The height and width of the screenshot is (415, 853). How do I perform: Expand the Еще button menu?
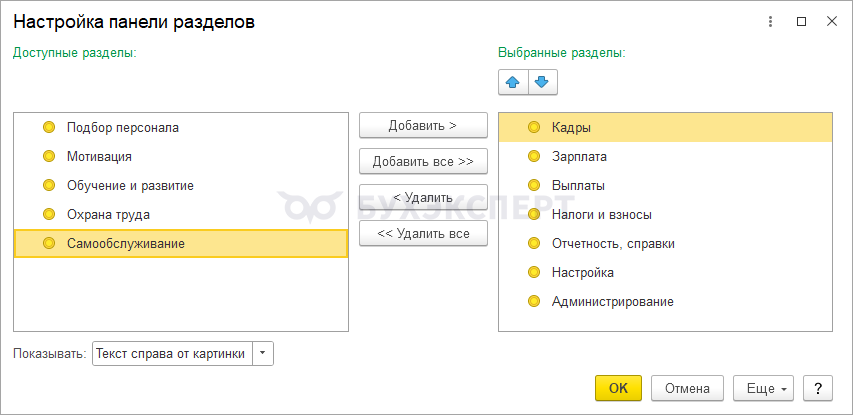coord(763,388)
